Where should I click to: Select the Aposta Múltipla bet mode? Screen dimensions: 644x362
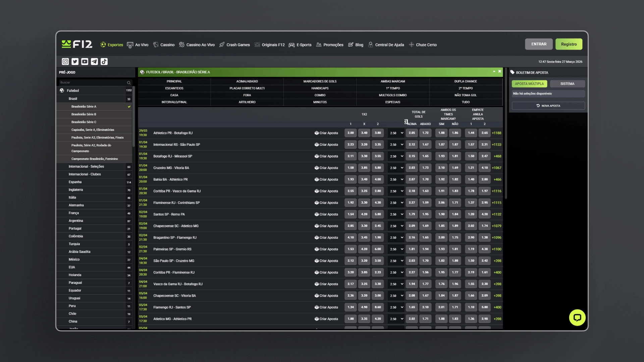pos(529,84)
